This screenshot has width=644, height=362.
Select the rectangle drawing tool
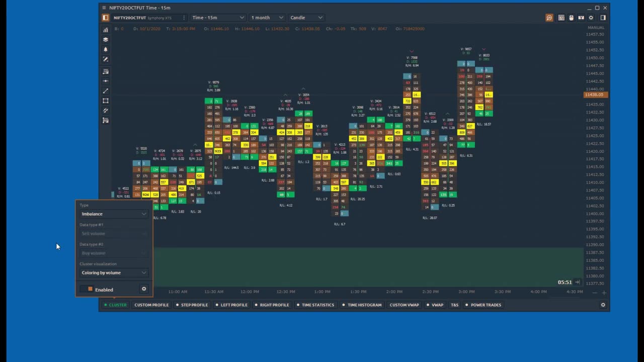coord(106,101)
